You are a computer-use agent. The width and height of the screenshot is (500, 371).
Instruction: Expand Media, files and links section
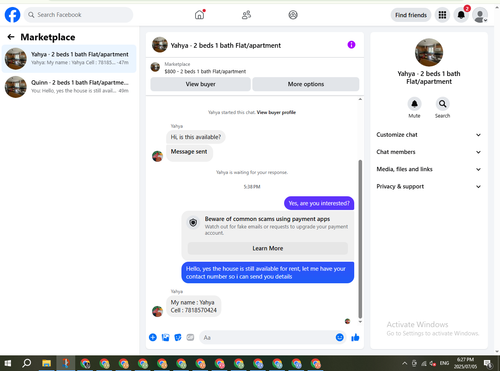(x=429, y=169)
